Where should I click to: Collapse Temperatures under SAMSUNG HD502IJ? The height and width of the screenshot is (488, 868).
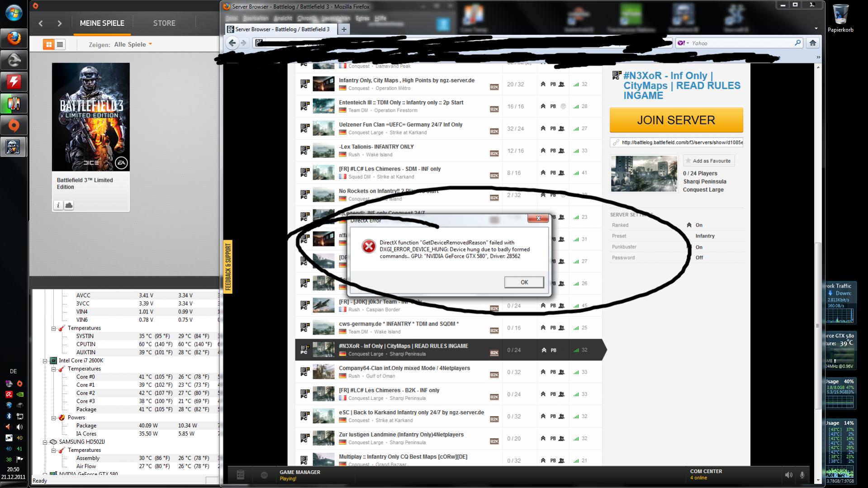point(53,450)
